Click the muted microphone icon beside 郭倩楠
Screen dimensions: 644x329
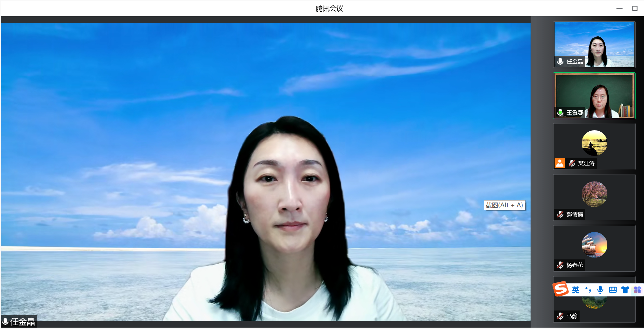(x=560, y=214)
